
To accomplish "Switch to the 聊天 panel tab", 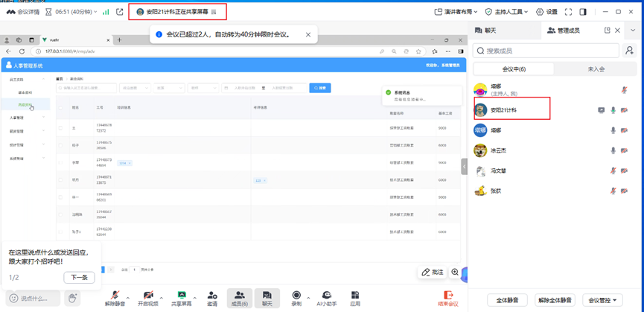I will point(485,31).
